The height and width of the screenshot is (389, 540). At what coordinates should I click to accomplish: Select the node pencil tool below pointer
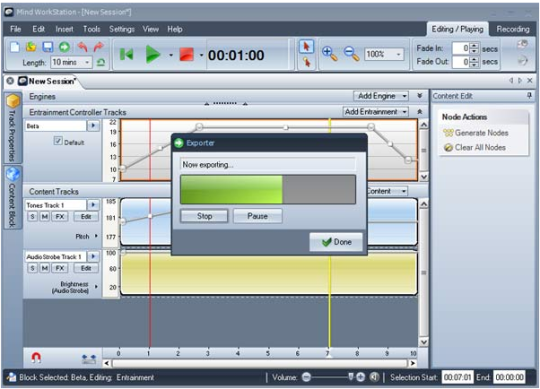coord(306,62)
